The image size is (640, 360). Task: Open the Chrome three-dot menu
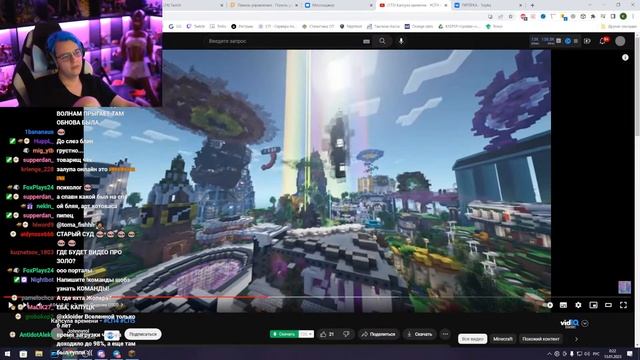pyautogui.click(x=633, y=16)
